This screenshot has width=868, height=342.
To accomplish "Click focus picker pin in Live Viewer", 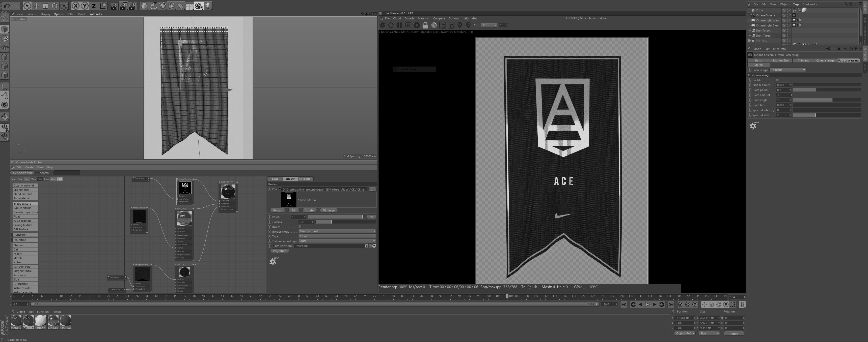I will (x=459, y=25).
